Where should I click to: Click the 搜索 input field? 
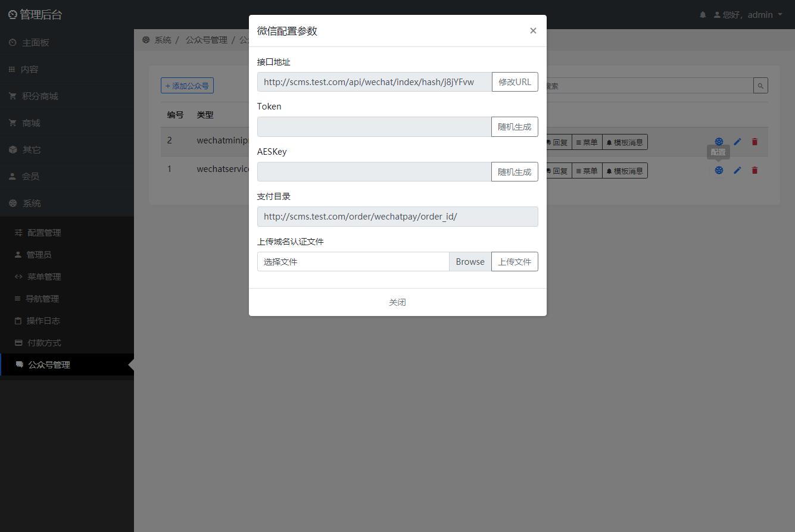[x=649, y=86]
